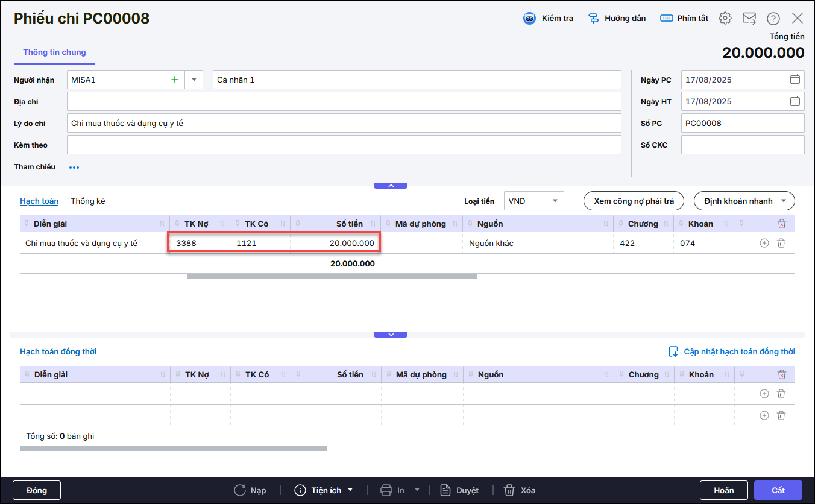Click the Kiểm tra robot icon

click(x=529, y=19)
